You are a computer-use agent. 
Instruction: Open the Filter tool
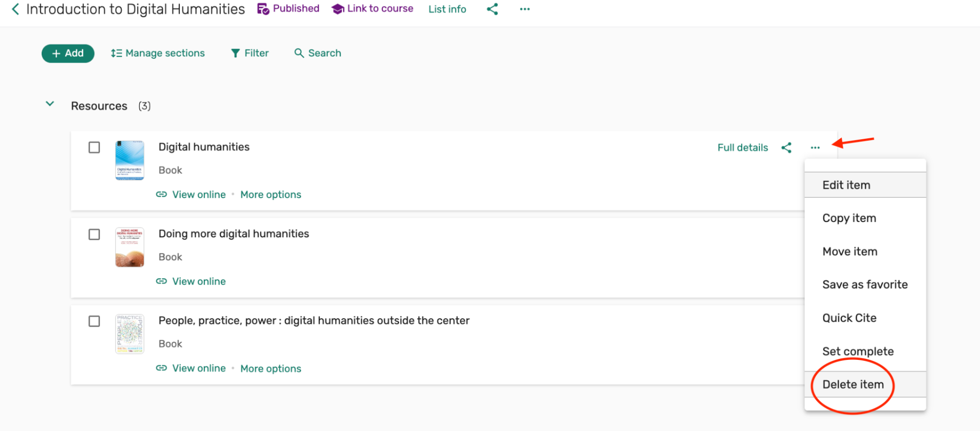250,53
